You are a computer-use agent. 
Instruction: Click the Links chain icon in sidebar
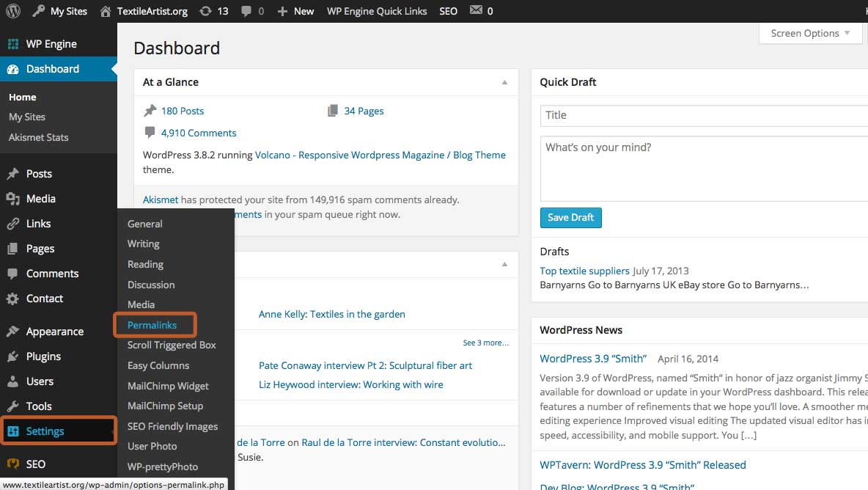pyautogui.click(x=12, y=224)
